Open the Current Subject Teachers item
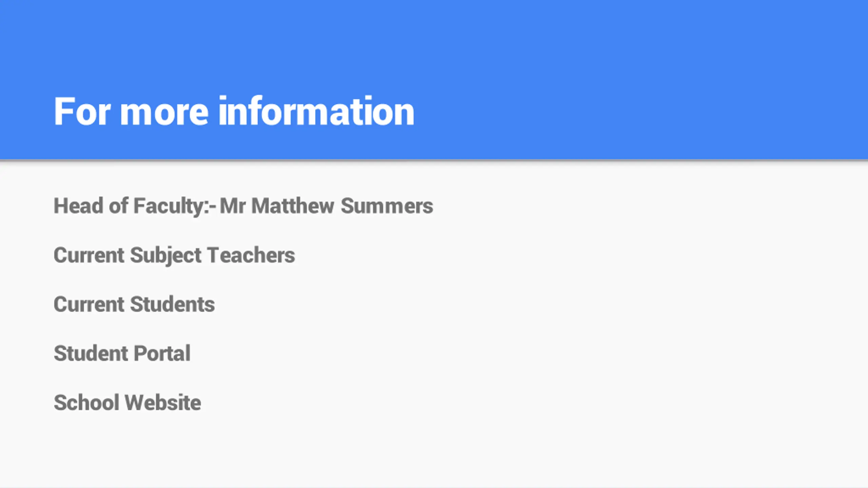Viewport: 868px width, 488px height. (174, 255)
